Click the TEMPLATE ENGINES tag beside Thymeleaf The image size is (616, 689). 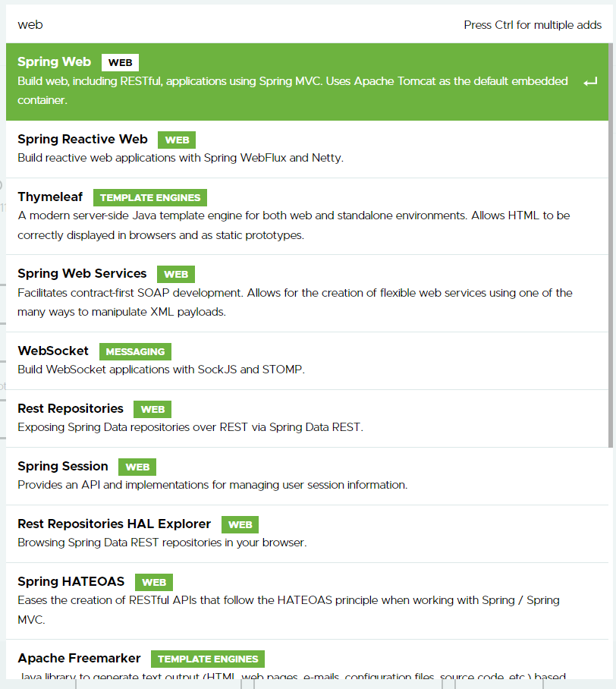pyautogui.click(x=149, y=198)
